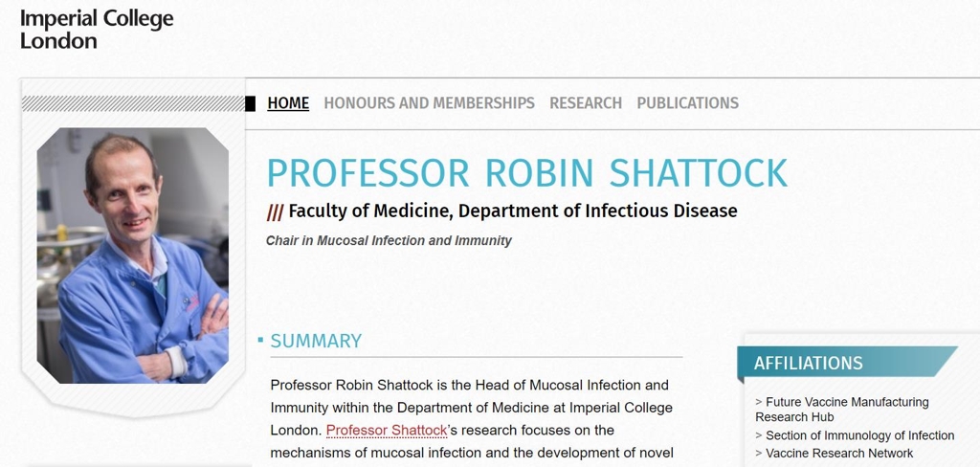Select the Professor Robin Shattock heading
The width and height of the screenshot is (980, 467).
527,173
